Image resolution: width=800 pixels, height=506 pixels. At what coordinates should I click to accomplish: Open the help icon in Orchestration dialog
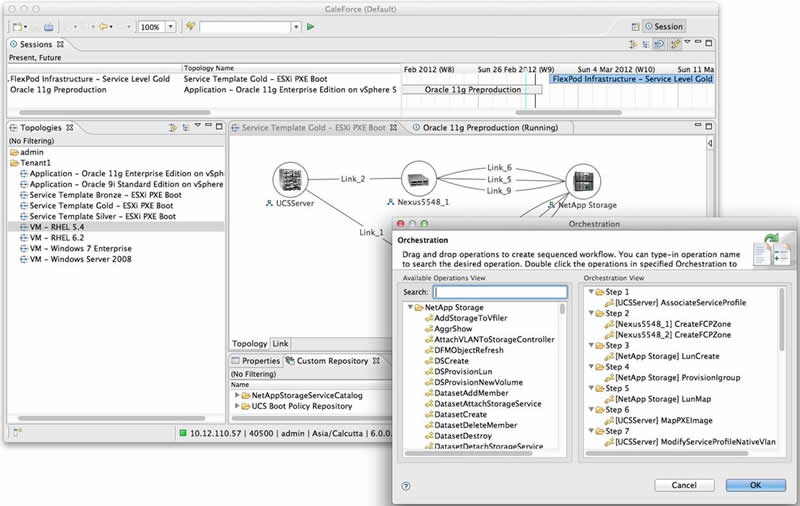[406, 485]
